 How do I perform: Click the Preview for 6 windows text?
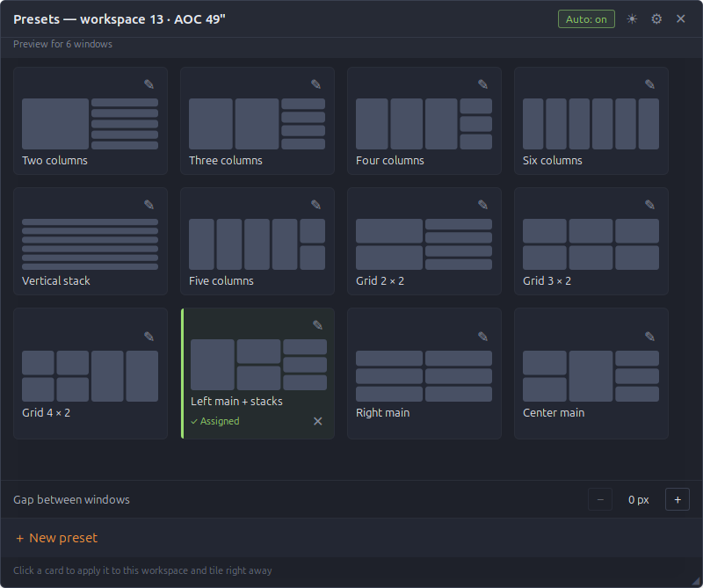(62, 44)
